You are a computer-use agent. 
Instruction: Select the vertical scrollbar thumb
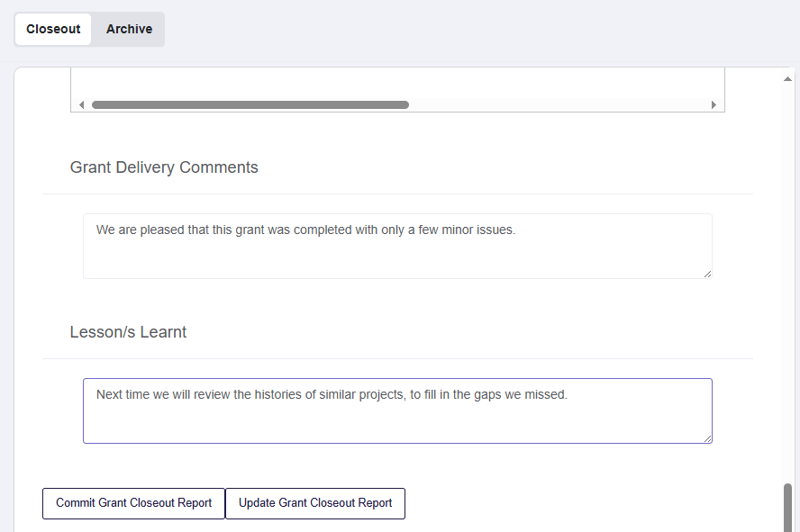(x=787, y=508)
